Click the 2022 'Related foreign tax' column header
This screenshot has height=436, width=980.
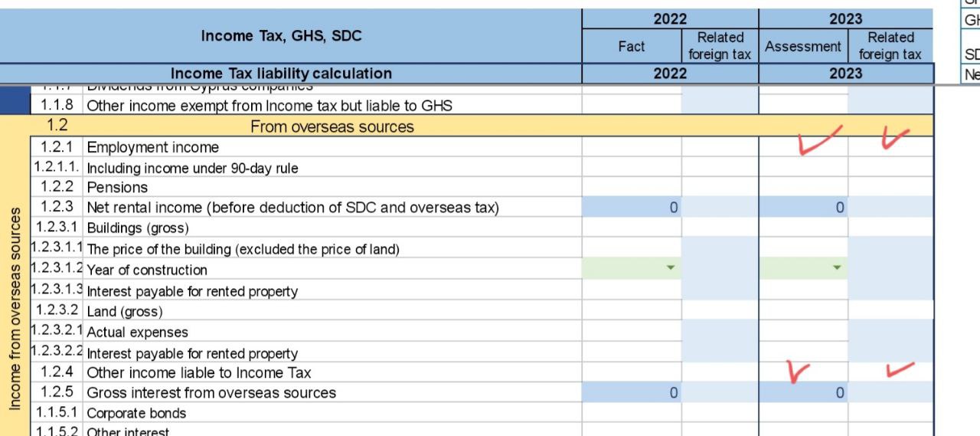click(720, 46)
